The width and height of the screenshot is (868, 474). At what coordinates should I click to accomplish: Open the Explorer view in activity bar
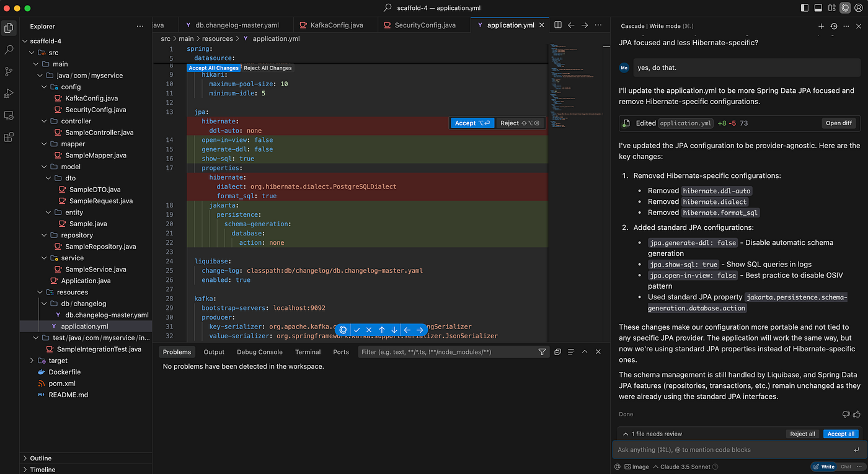pos(9,27)
